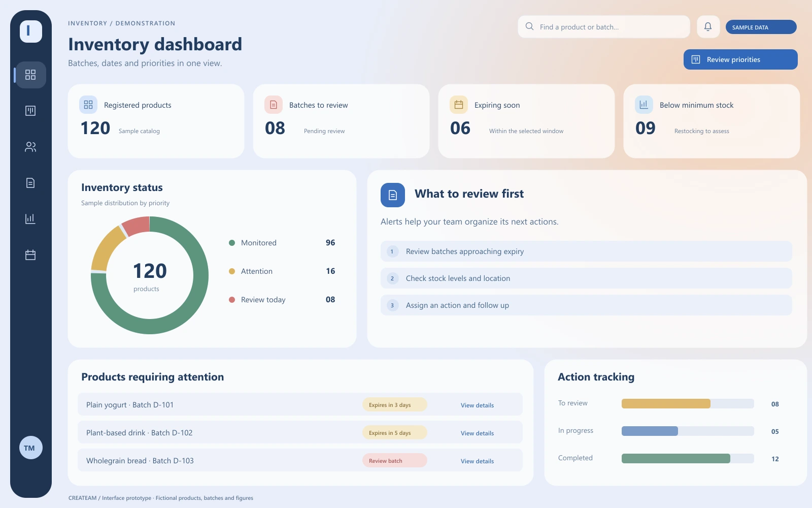Open the bar chart sidebar icon
Viewport: 812px width, 508px height.
pyautogui.click(x=30, y=219)
